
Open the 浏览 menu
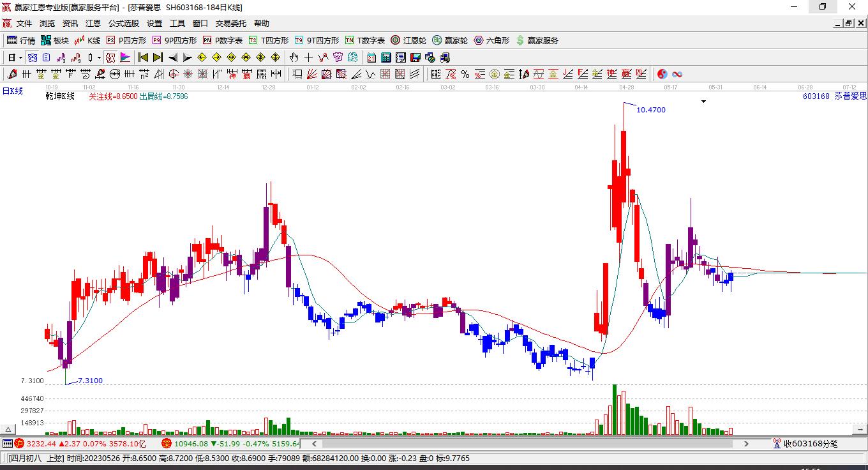(x=47, y=24)
